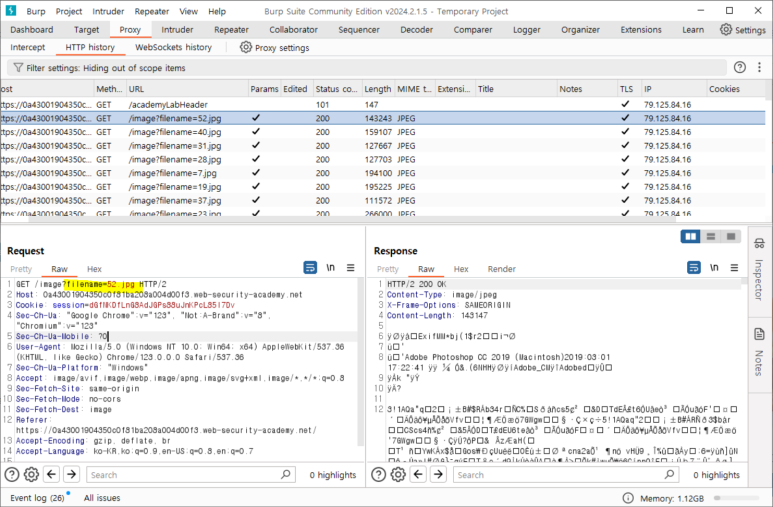Viewport: 773px width, 507px height.
Task: Open response pane hamburger menu
Action: click(x=734, y=267)
